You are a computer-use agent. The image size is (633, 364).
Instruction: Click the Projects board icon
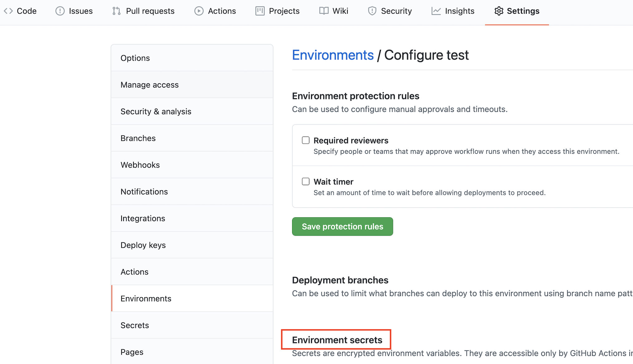click(x=260, y=11)
